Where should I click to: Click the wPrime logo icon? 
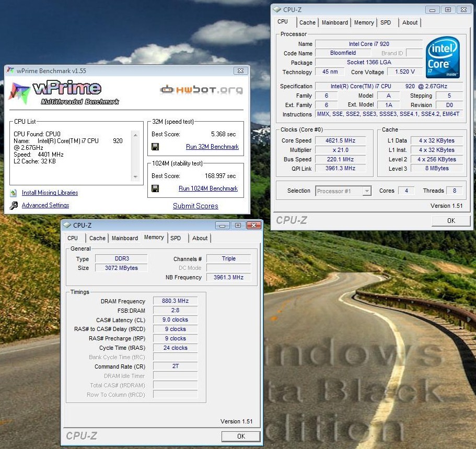point(19,92)
